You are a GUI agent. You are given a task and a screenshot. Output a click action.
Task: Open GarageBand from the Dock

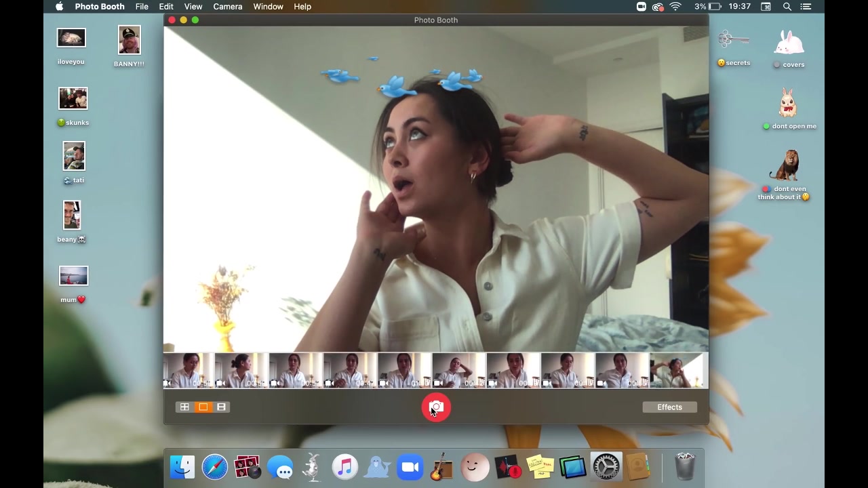441,468
